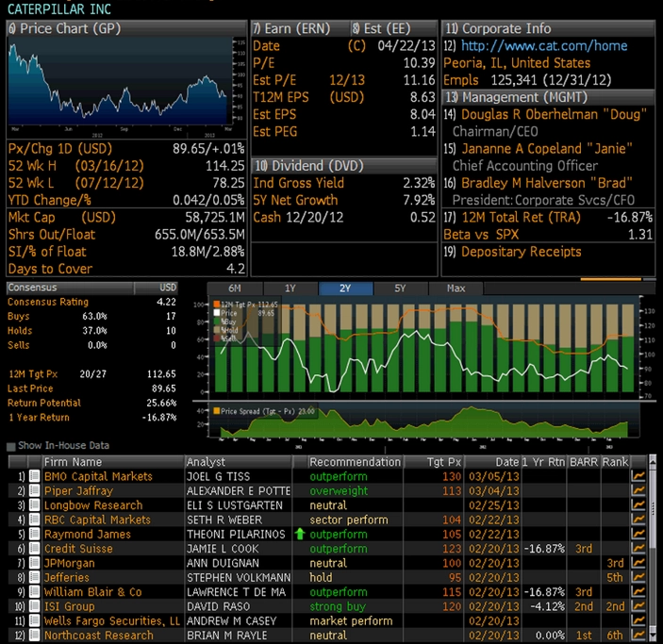Image resolution: width=663 pixels, height=644 pixels.
Task: Open 12M Total Ret (TRA)
Action: point(521,217)
